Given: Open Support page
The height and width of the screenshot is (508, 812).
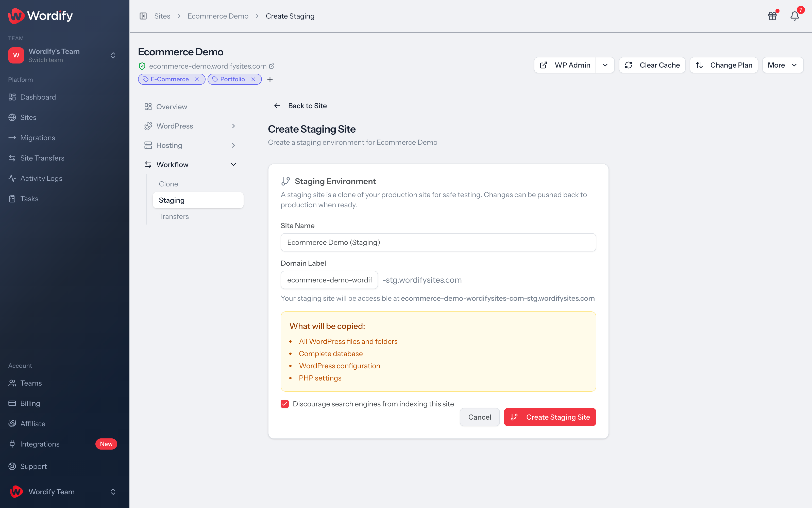Looking at the screenshot, I should (x=64, y=466).
